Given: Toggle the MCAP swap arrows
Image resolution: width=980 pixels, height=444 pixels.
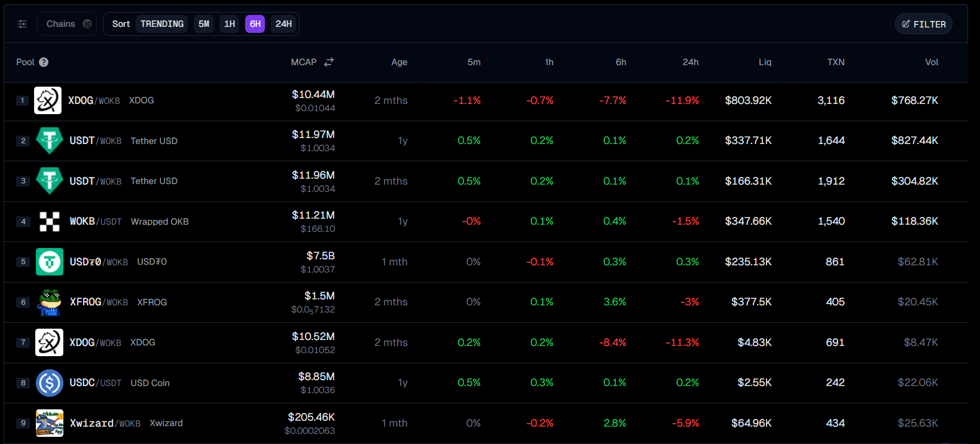Looking at the screenshot, I should [329, 62].
